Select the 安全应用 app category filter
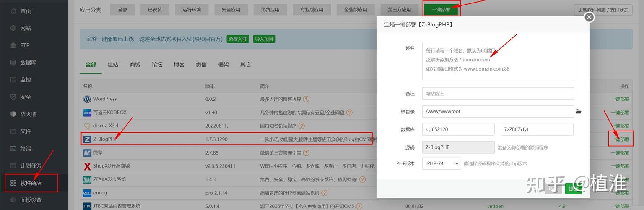644x210 pixels. point(231,9)
